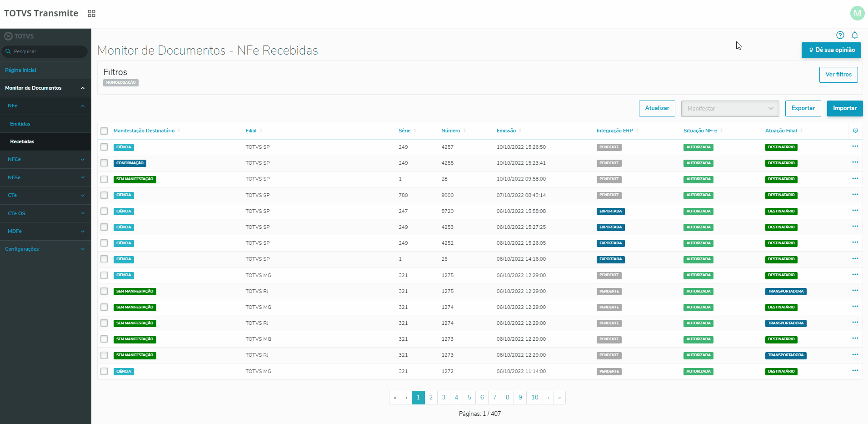Open the Manifestar dropdown
The width and height of the screenshot is (868, 424).
pos(730,108)
